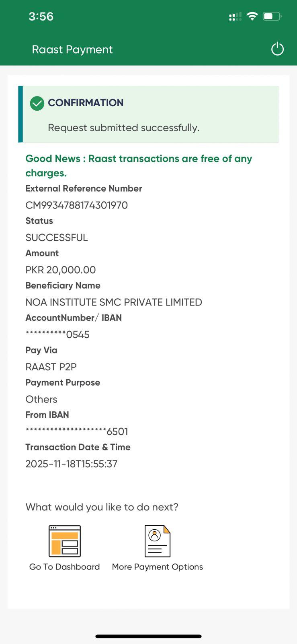Tap the Raast Payment header title
297x644 pixels.
click(72, 50)
